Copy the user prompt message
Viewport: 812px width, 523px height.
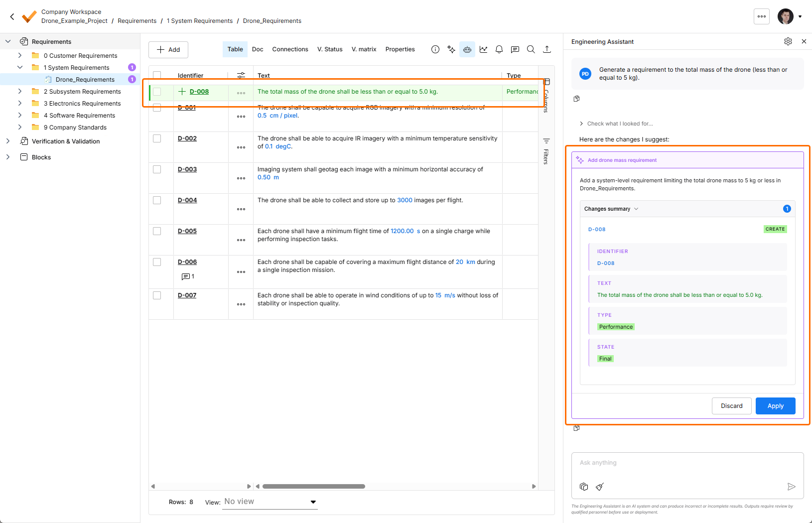click(x=576, y=99)
